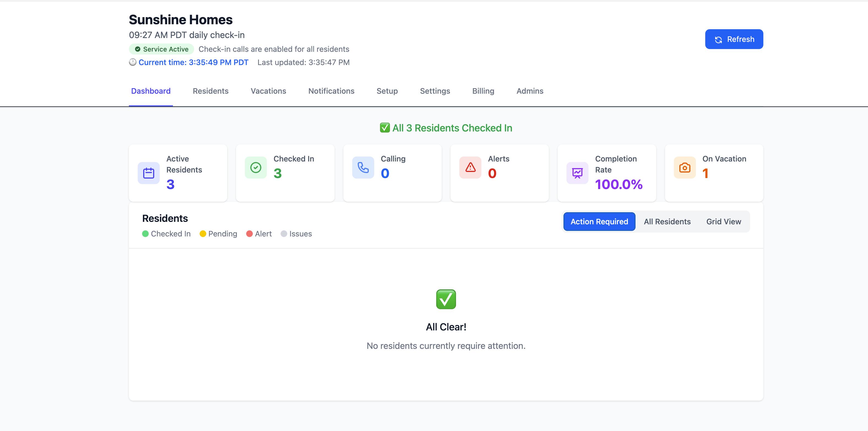This screenshot has width=868, height=431.
Task: Open the Residents tab
Action: (210, 91)
